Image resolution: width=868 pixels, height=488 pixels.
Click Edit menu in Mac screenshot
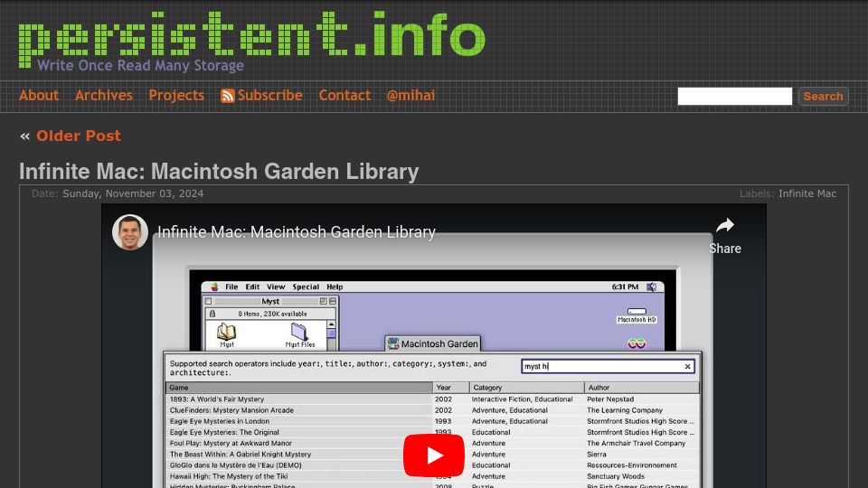tap(252, 286)
